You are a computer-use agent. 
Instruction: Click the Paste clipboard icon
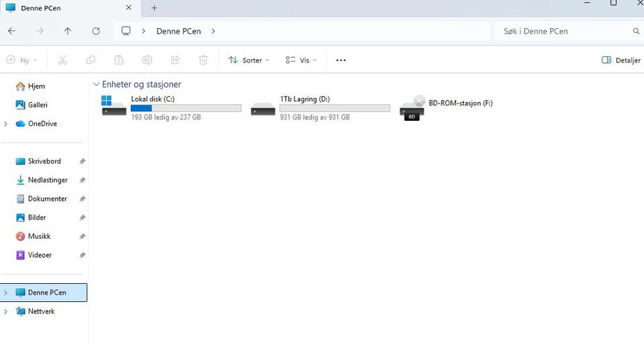click(x=119, y=60)
